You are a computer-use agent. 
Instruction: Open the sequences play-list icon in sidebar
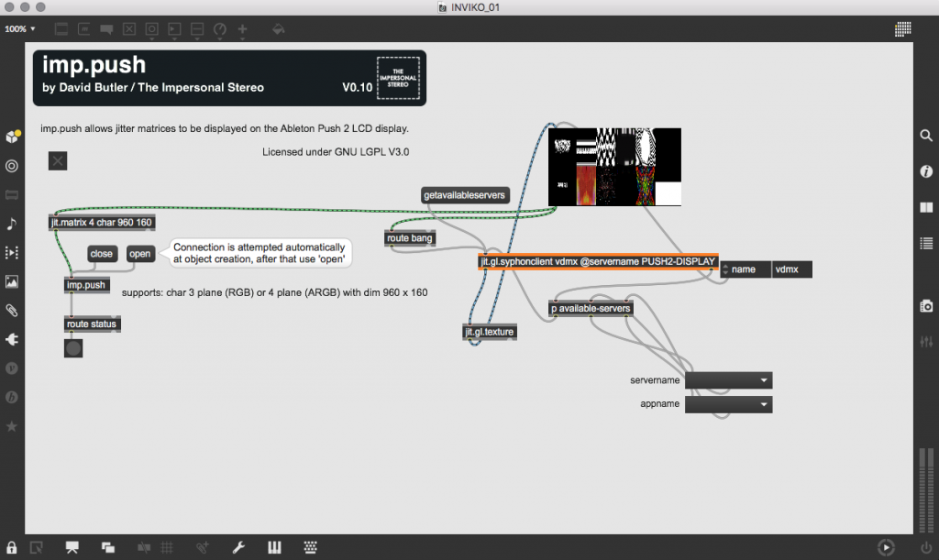click(x=11, y=252)
